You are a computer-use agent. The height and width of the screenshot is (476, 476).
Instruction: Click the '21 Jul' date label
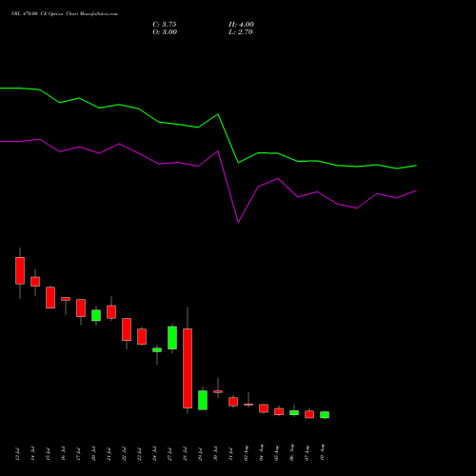tap(109, 454)
